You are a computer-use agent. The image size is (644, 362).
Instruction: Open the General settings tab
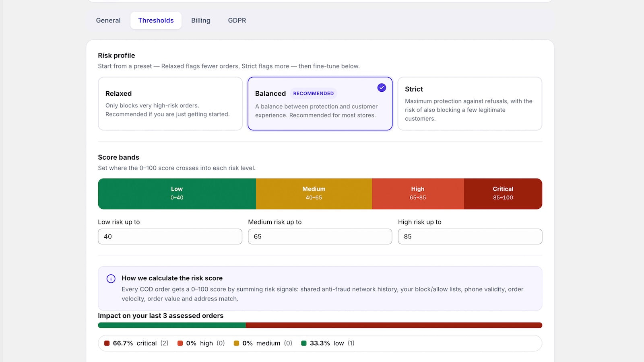tap(108, 21)
